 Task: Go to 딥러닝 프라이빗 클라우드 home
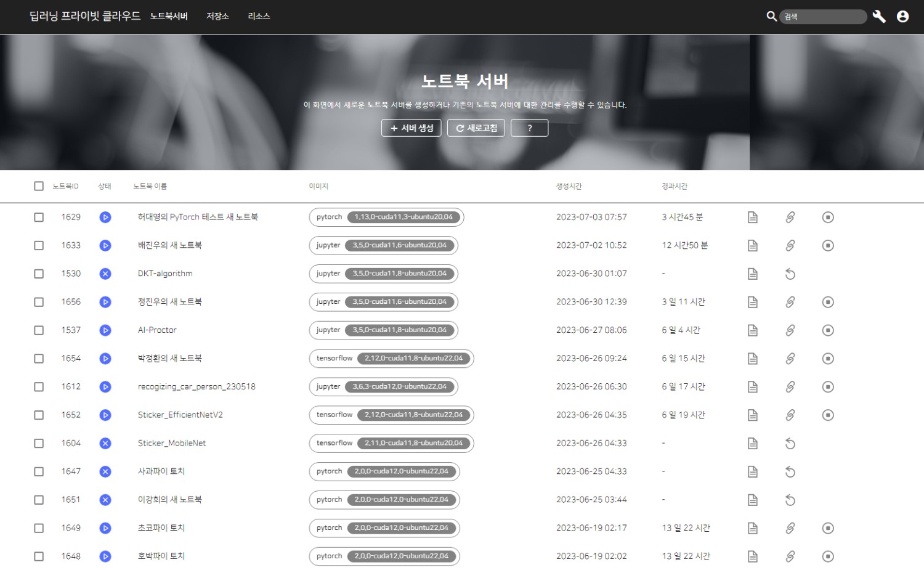click(x=85, y=16)
